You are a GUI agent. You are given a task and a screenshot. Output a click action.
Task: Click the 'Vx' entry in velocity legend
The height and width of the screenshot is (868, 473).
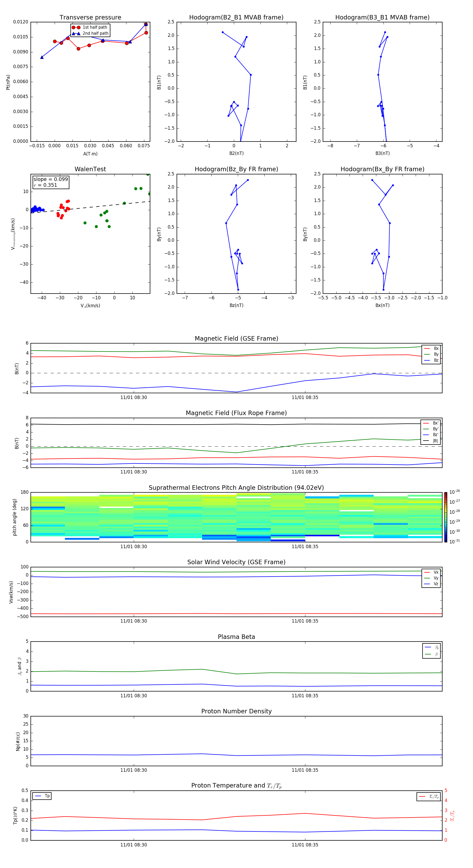coord(431,572)
